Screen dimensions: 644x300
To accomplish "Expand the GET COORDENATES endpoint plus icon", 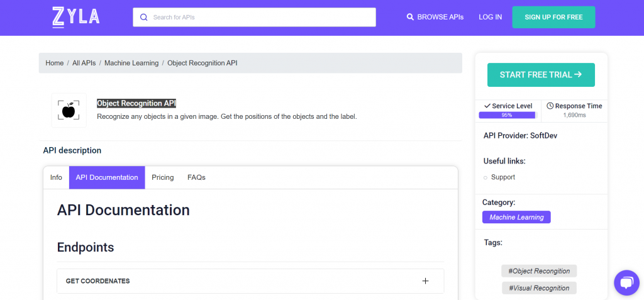I will [426, 281].
